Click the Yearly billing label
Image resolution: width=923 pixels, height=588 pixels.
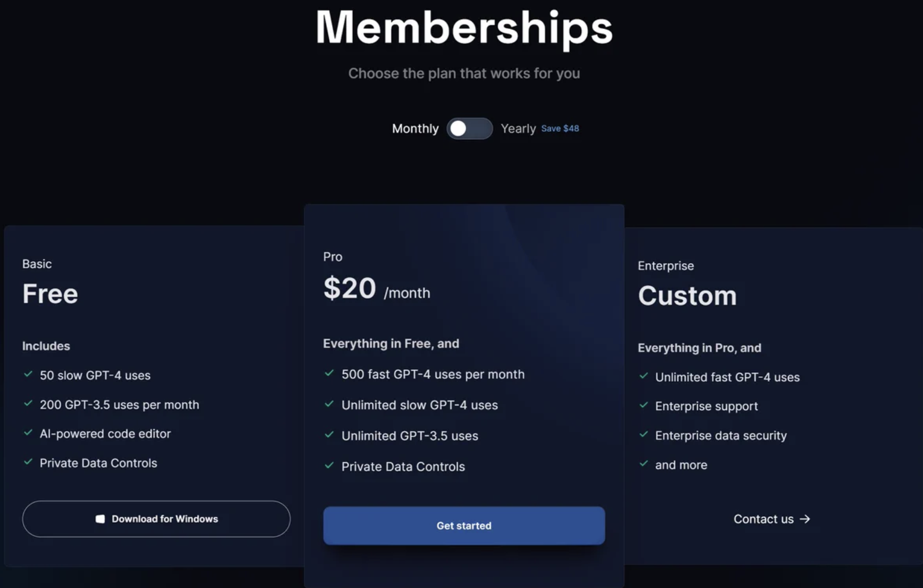point(518,128)
